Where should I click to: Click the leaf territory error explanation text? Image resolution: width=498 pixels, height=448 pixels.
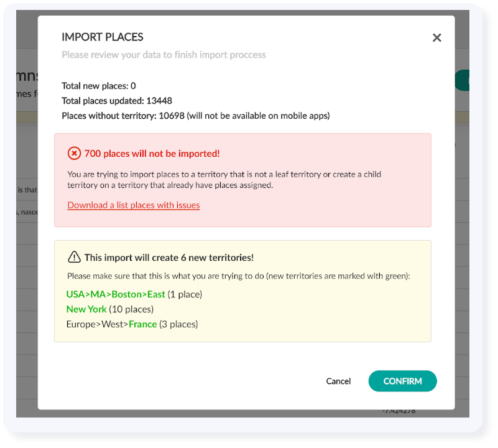224,180
